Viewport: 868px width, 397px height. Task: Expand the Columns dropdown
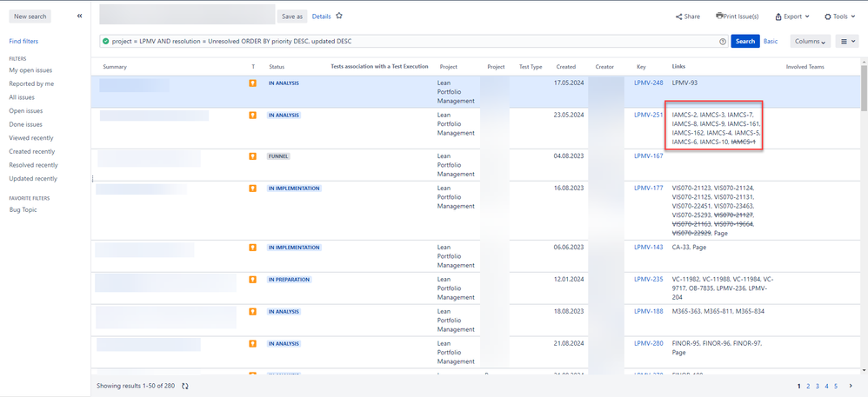click(811, 42)
